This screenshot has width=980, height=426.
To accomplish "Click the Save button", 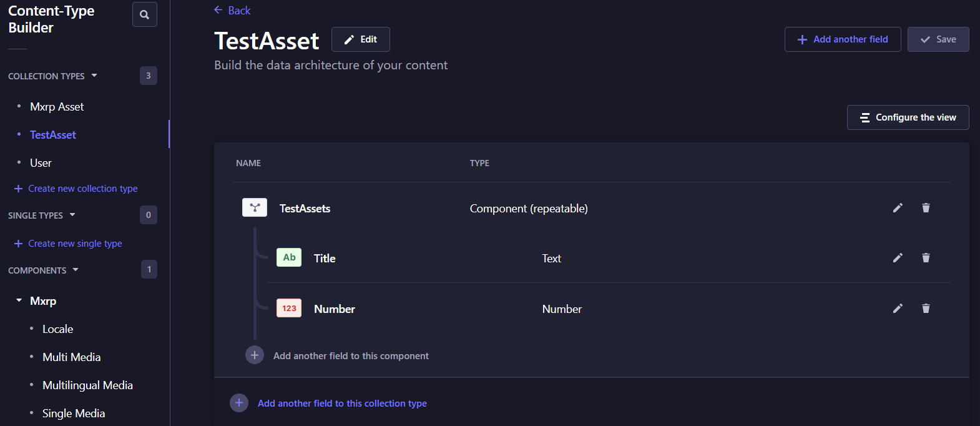I will pos(938,39).
